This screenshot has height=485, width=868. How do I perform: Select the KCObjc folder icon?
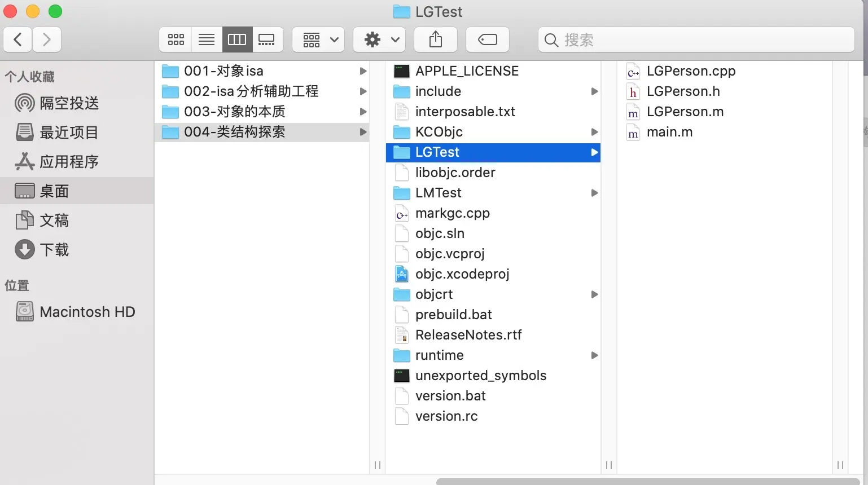coord(402,132)
